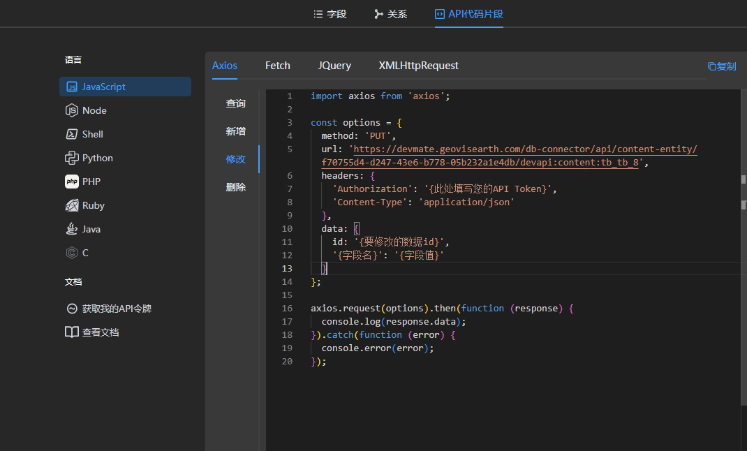The width and height of the screenshot is (747, 451).
Task: Show the 删除 code snippet
Action: coord(235,187)
